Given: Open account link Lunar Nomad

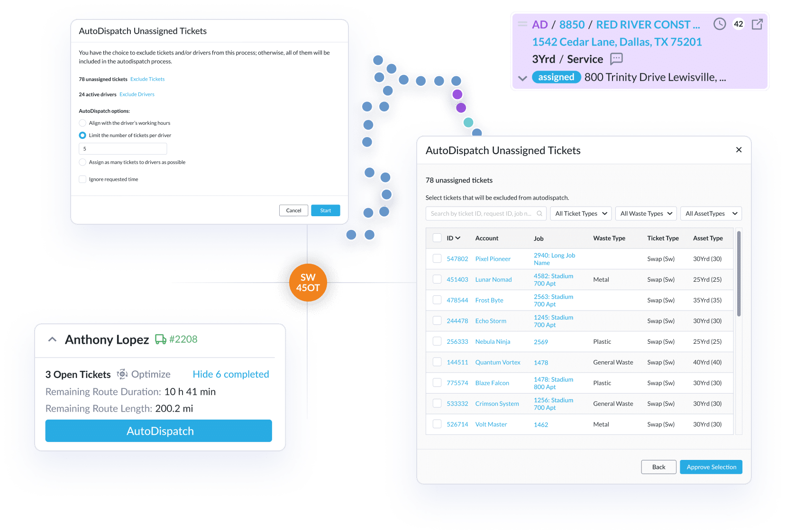Looking at the screenshot, I should pos(494,280).
